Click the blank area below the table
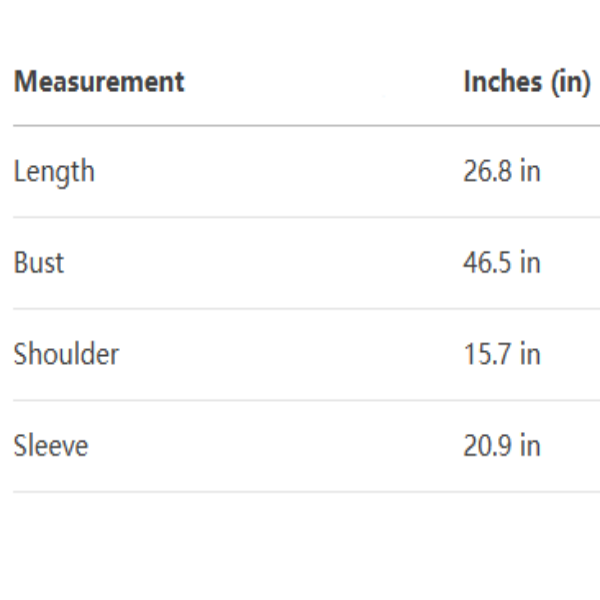This screenshot has width=600, height=600. [300, 550]
